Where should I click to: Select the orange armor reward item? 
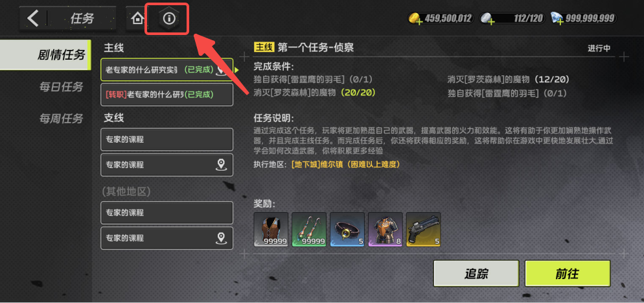point(385,230)
